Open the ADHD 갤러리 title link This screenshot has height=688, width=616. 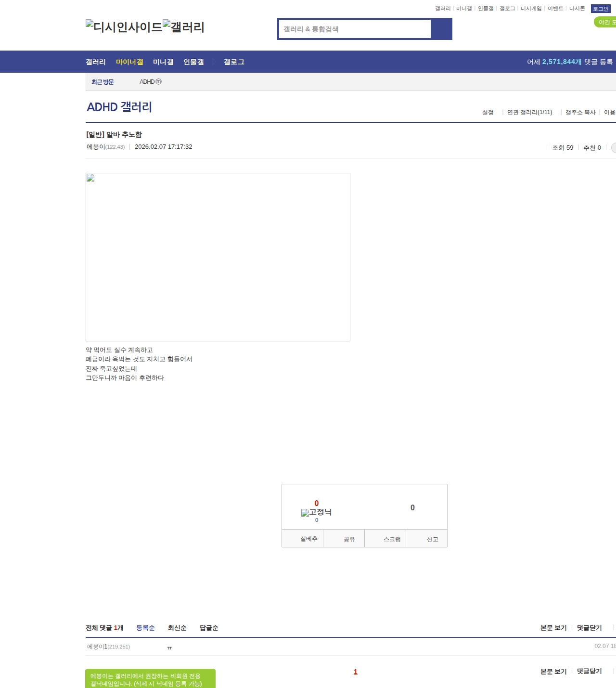(x=119, y=107)
